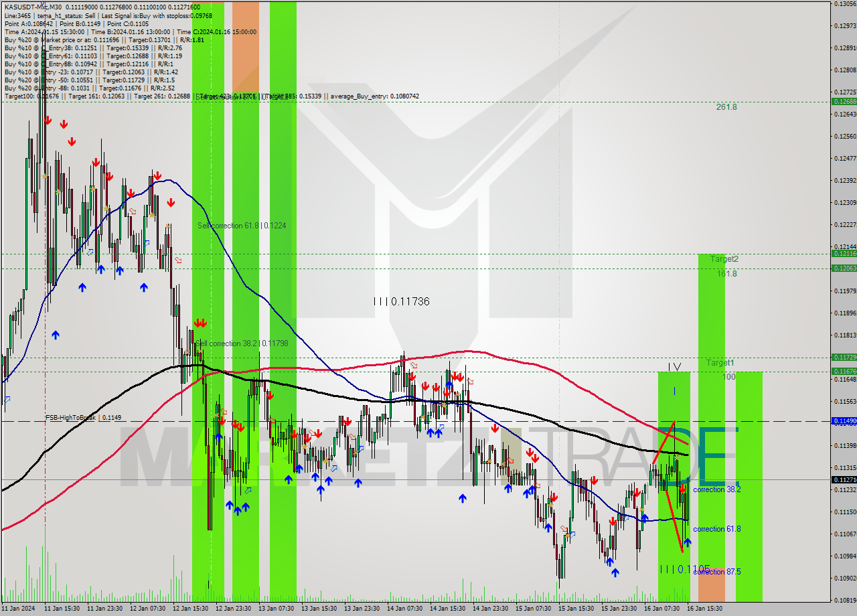Click the '14 Jan 07:30' time axis label

tap(405, 609)
